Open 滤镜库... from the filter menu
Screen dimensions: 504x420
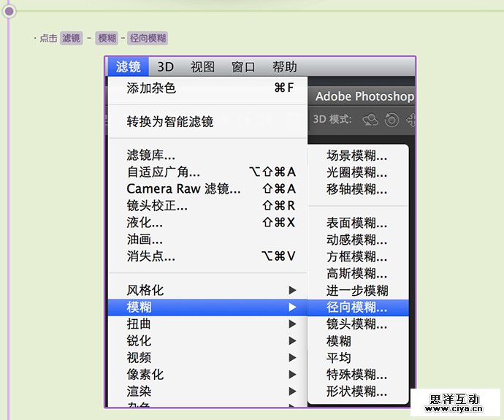point(150,156)
